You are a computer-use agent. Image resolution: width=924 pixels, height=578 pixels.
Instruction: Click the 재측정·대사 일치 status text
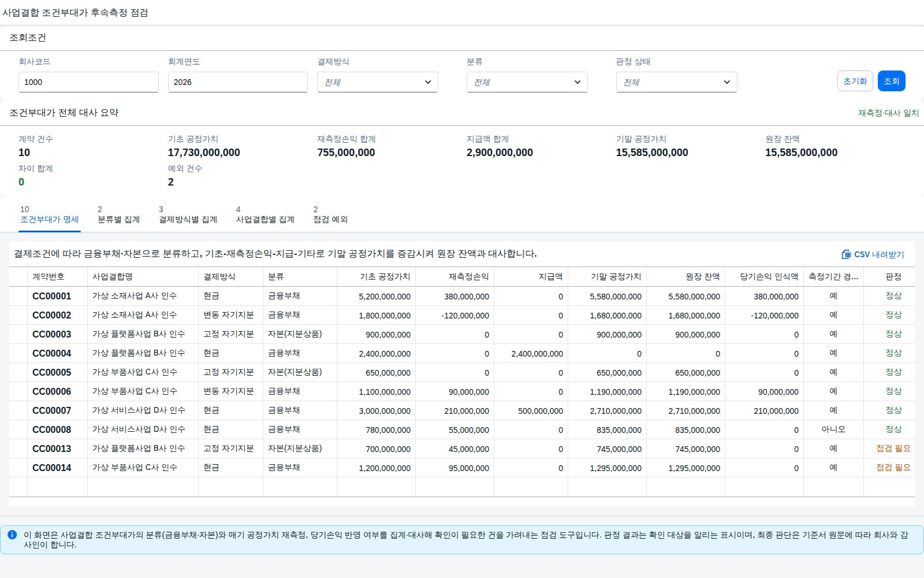pos(888,113)
